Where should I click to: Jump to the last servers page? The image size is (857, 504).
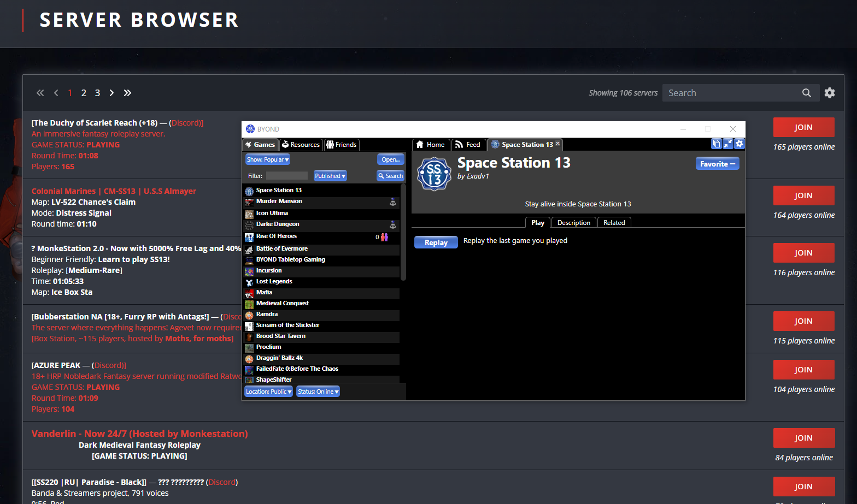click(x=127, y=93)
